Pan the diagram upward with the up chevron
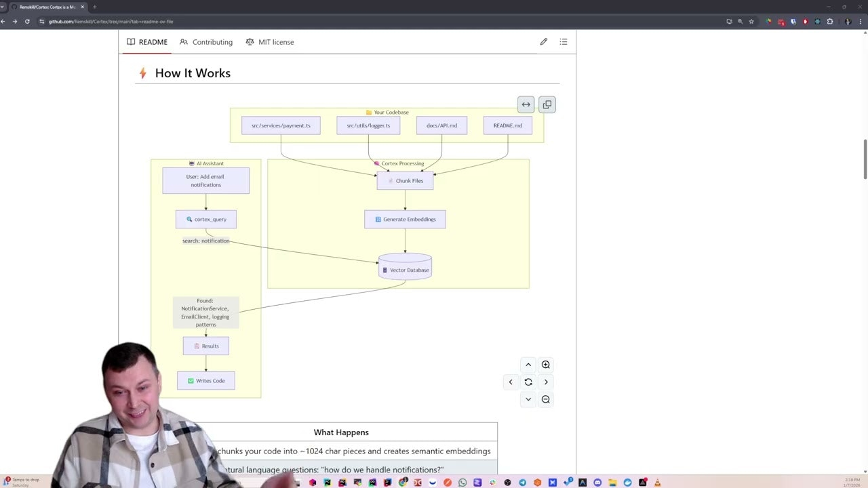868x488 pixels. coord(528,365)
